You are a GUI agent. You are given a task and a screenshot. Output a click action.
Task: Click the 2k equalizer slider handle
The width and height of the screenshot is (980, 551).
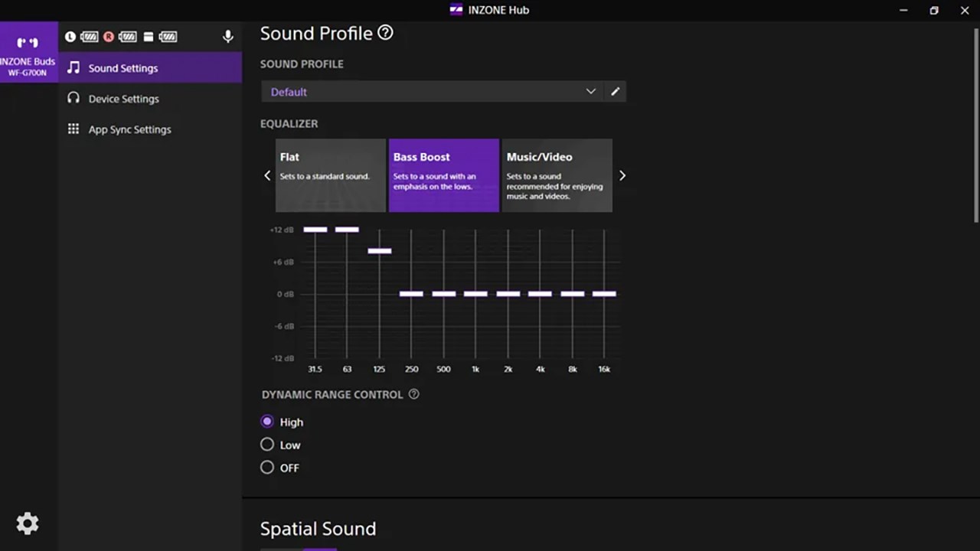tap(508, 294)
